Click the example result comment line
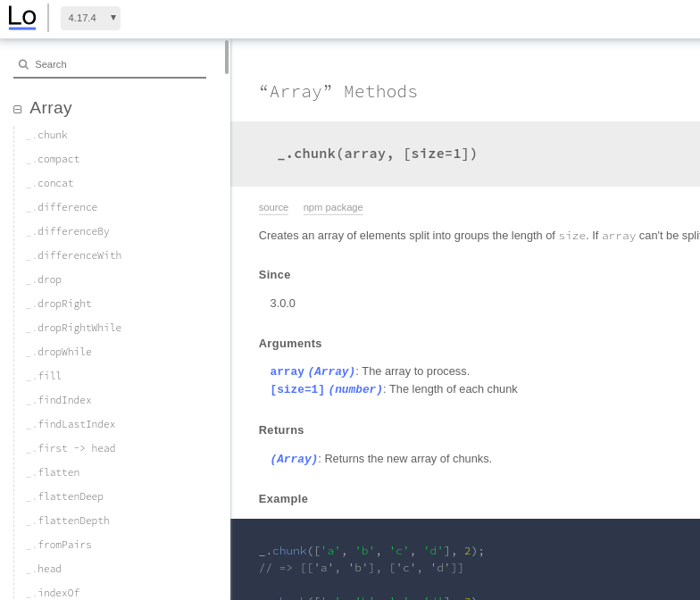Screen dimensions: 700x600 (361, 568)
